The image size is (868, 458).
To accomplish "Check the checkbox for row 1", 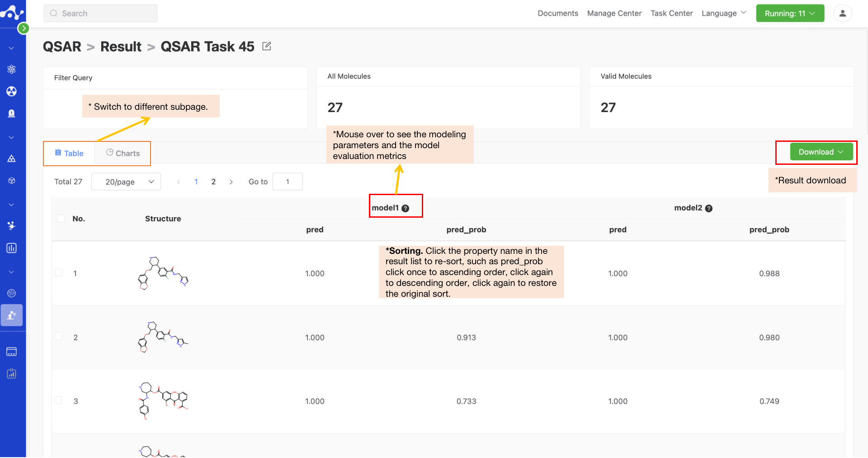I will [59, 272].
